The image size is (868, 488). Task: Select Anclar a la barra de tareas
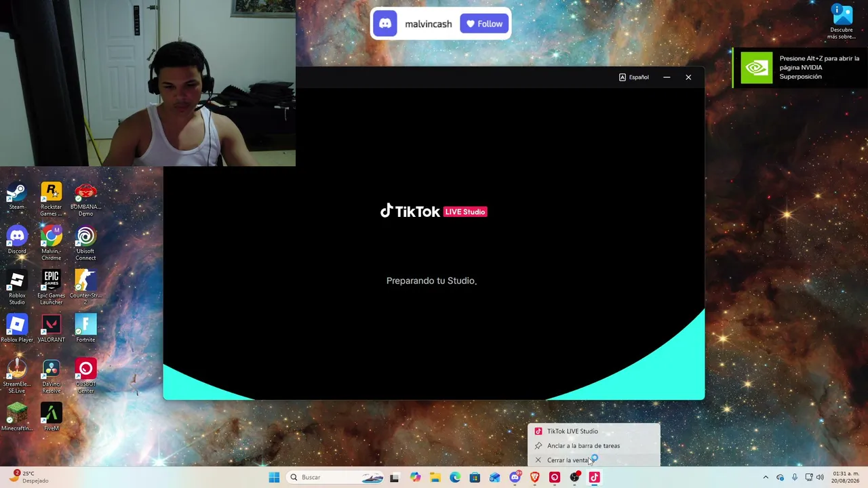coord(594,446)
